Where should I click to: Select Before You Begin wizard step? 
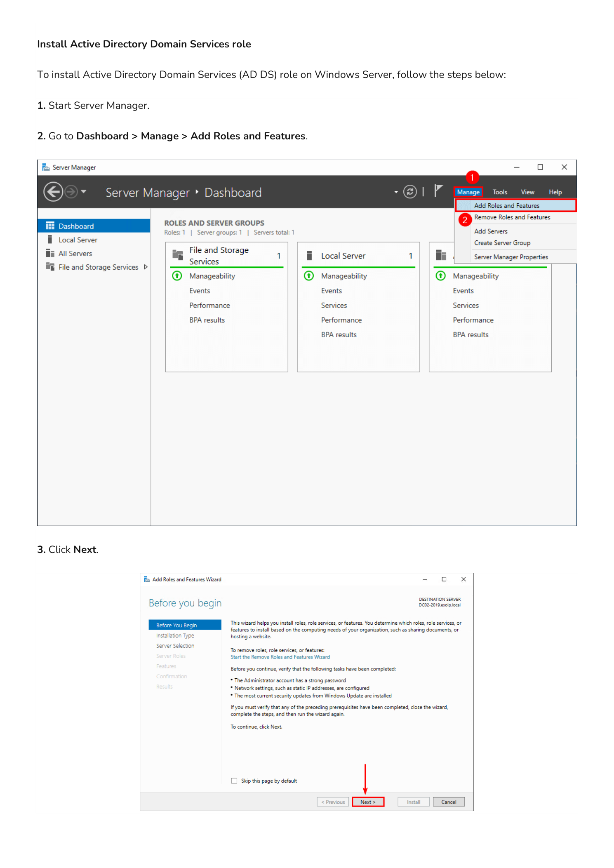pos(185,625)
